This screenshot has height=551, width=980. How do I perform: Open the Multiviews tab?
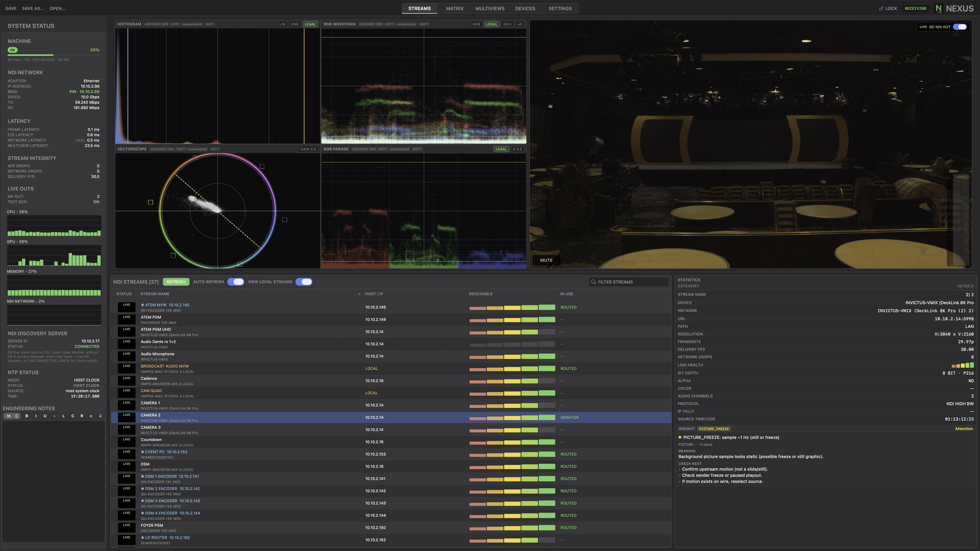point(490,9)
